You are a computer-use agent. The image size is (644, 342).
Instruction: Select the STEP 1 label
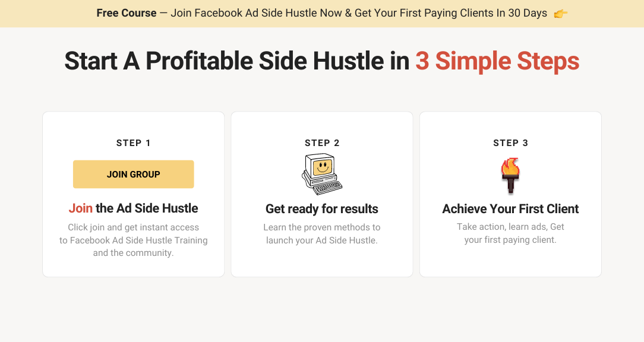pos(133,142)
